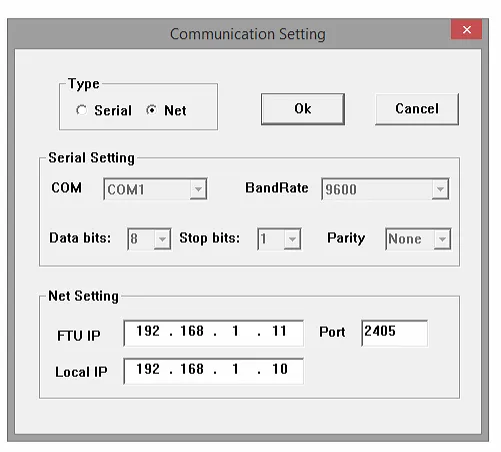Select the Net radio button
The width and height of the screenshot is (501, 452).
pyautogui.click(x=151, y=110)
